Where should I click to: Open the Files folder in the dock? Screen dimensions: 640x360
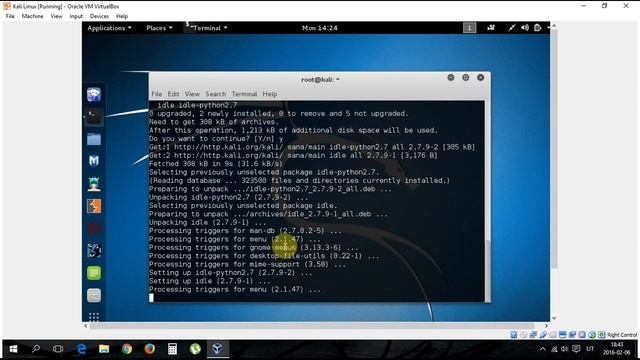[94, 140]
